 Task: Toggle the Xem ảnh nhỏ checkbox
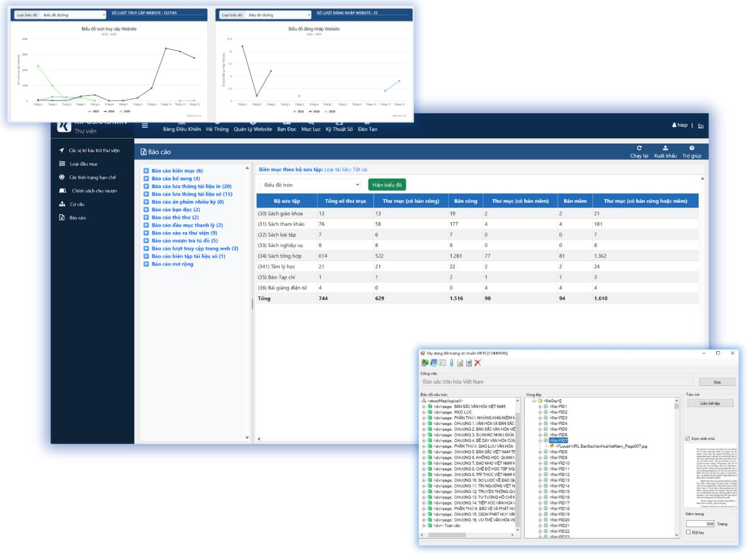(687, 439)
